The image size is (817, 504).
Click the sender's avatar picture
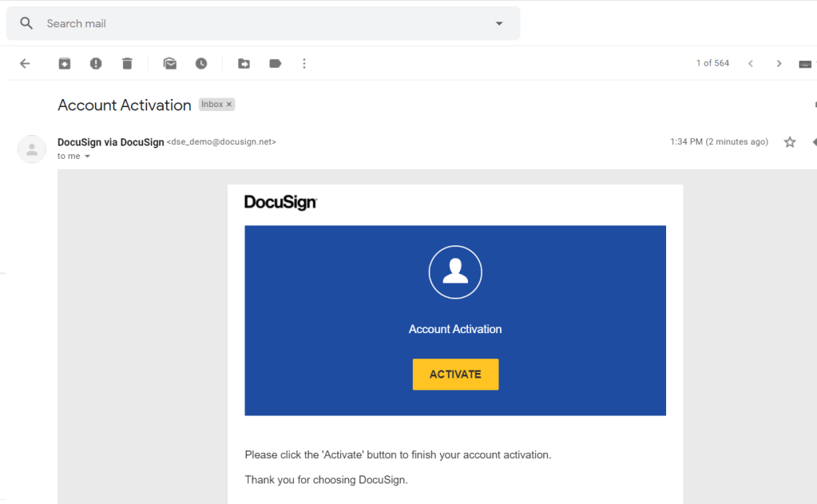point(32,149)
